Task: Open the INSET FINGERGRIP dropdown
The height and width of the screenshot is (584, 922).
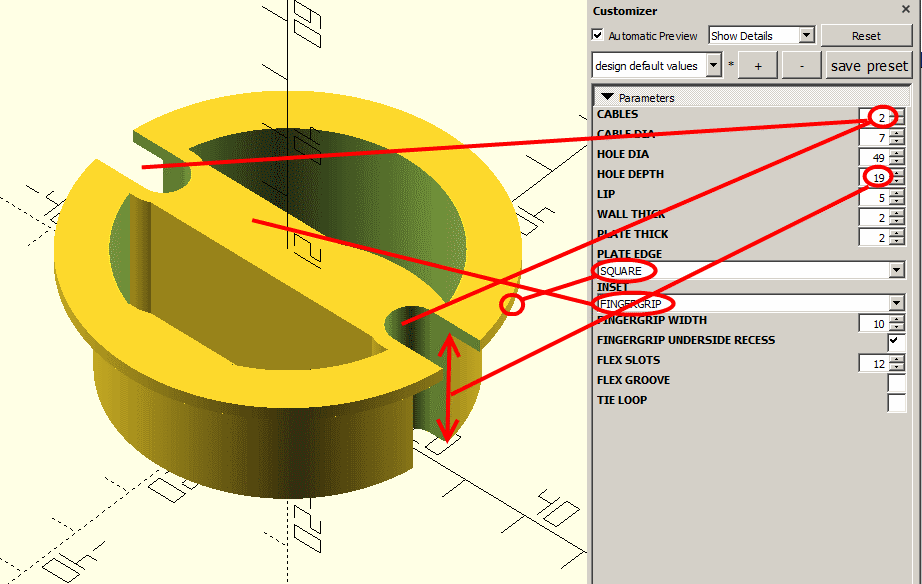Action: click(750, 303)
